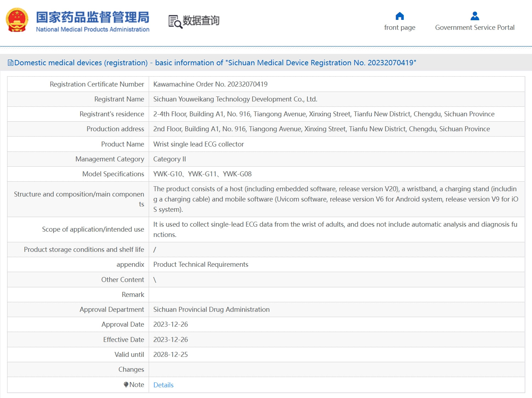
Task: Click Sichuan Youweikang Technology registrant name
Action: [235, 99]
